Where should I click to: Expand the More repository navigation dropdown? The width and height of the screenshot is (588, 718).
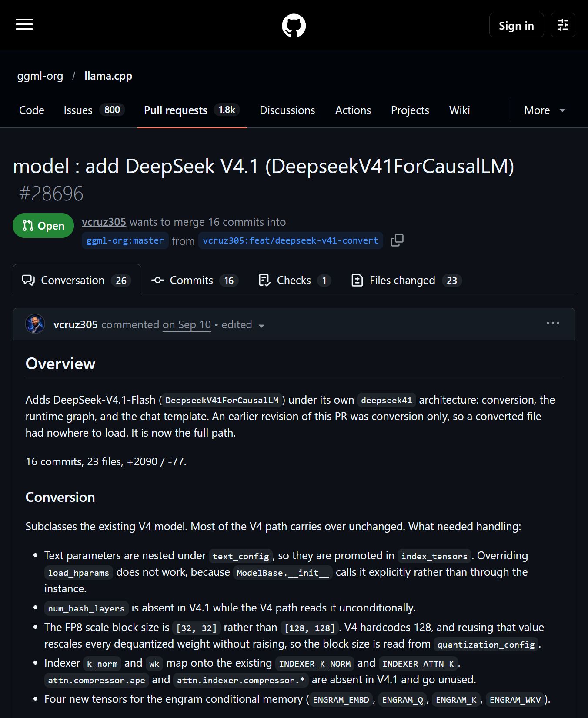[545, 110]
